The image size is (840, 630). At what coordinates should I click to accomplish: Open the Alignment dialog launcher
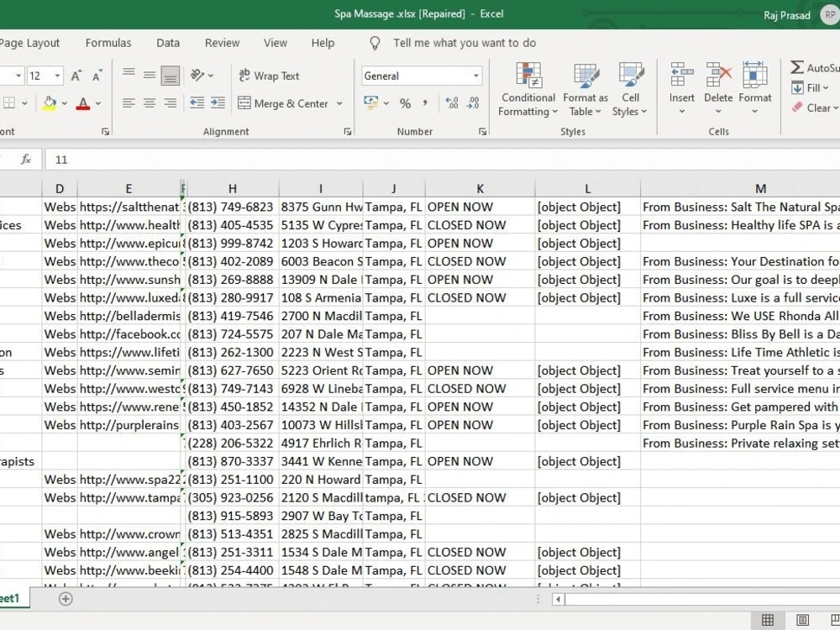pyautogui.click(x=348, y=131)
